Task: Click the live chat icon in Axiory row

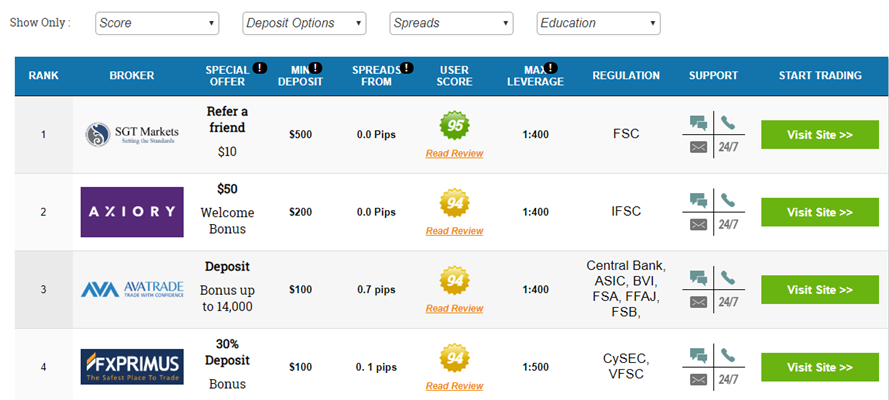Action: coord(698,200)
